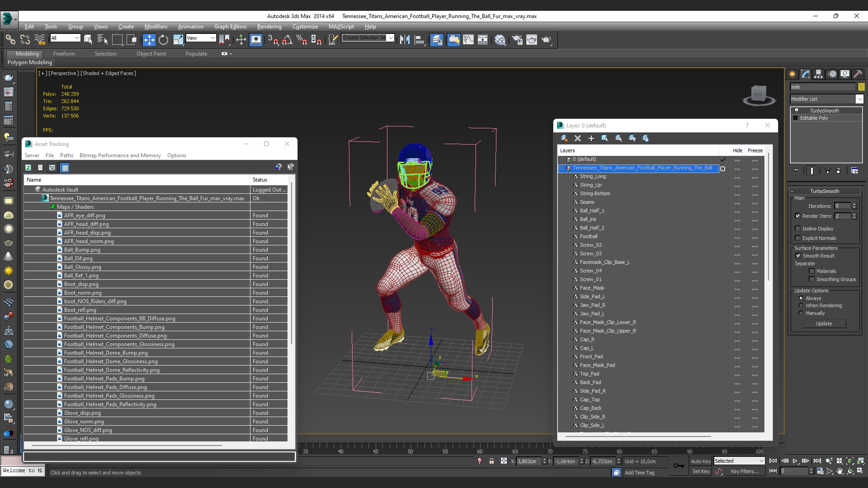
Task: Switch to Object Paint ribbon tab
Action: [151, 54]
